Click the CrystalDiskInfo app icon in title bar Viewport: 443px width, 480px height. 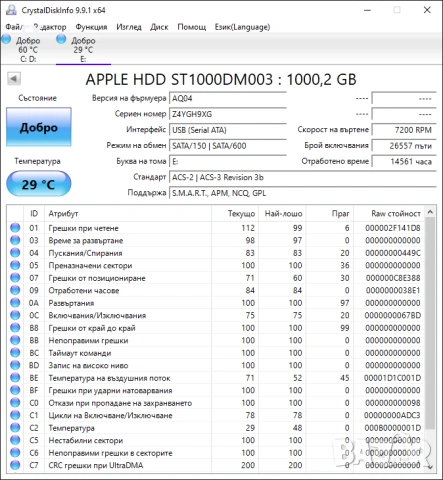11,10
